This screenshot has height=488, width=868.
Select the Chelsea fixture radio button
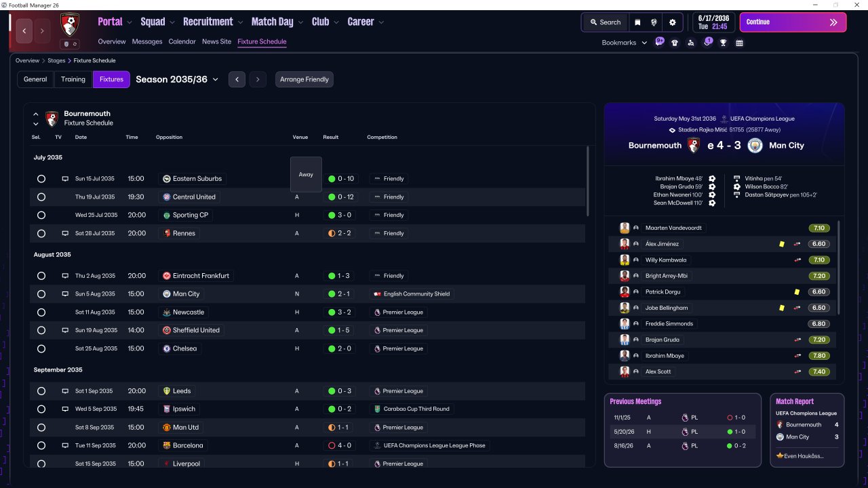pos(41,348)
